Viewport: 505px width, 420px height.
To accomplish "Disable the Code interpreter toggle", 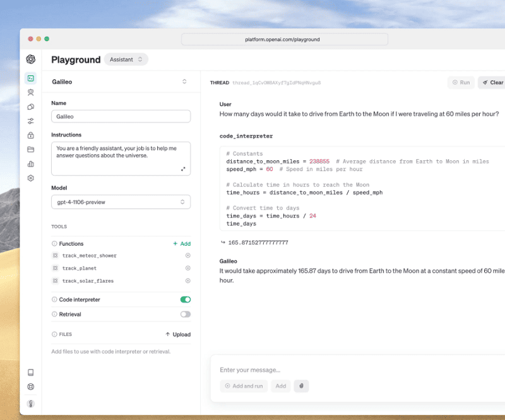I will [186, 299].
